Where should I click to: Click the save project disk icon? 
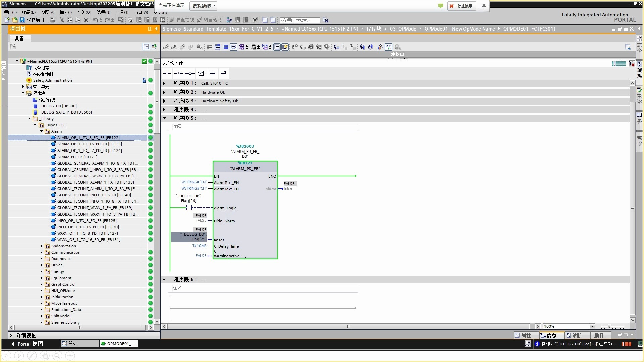22,20
